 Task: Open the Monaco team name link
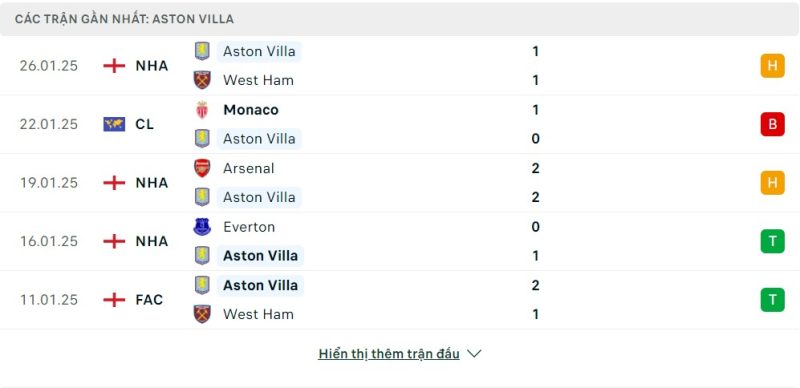[x=251, y=110]
